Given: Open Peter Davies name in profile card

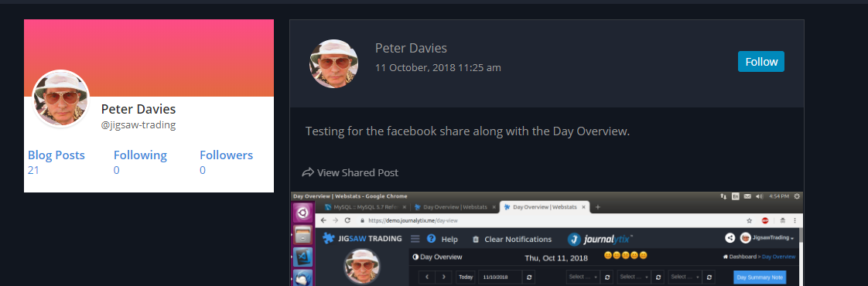Looking at the screenshot, I should [x=138, y=109].
